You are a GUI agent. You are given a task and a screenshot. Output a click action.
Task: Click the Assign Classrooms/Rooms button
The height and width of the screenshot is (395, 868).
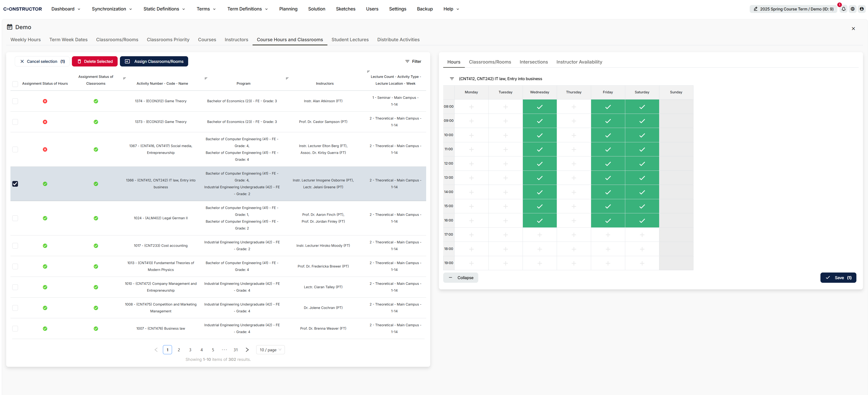click(x=154, y=61)
